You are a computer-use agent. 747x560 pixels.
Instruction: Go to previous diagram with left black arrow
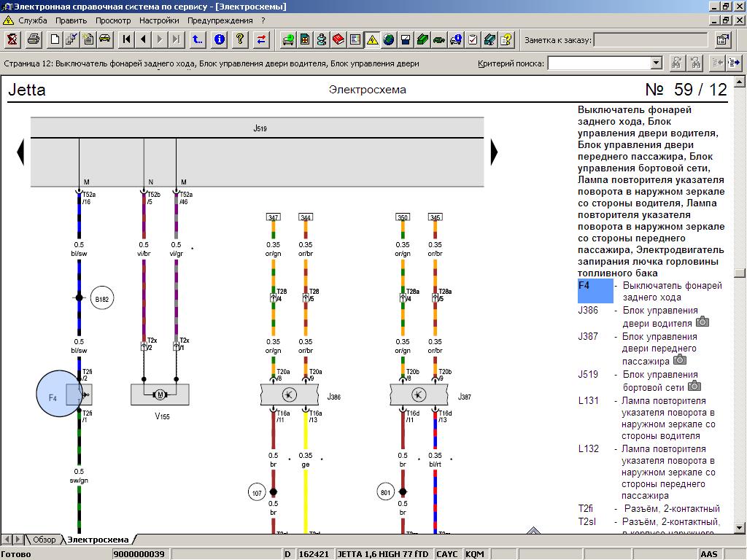pyautogui.click(x=20, y=152)
